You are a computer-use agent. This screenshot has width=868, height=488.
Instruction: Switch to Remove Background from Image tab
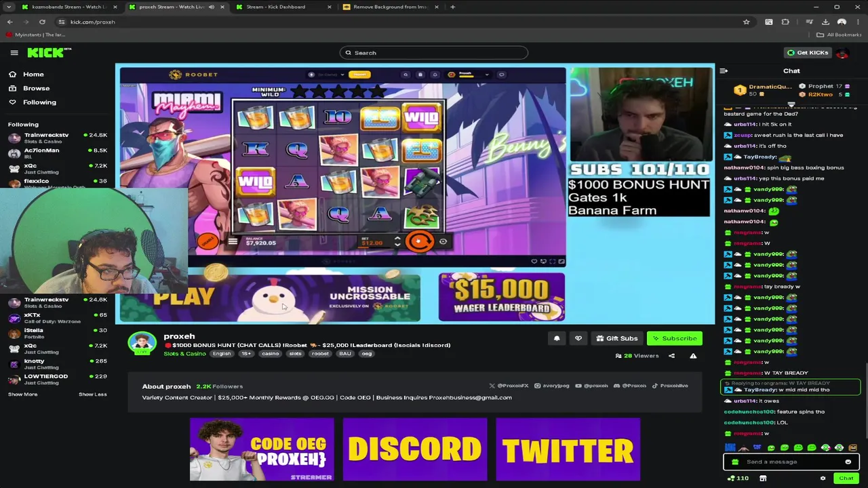click(x=390, y=7)
